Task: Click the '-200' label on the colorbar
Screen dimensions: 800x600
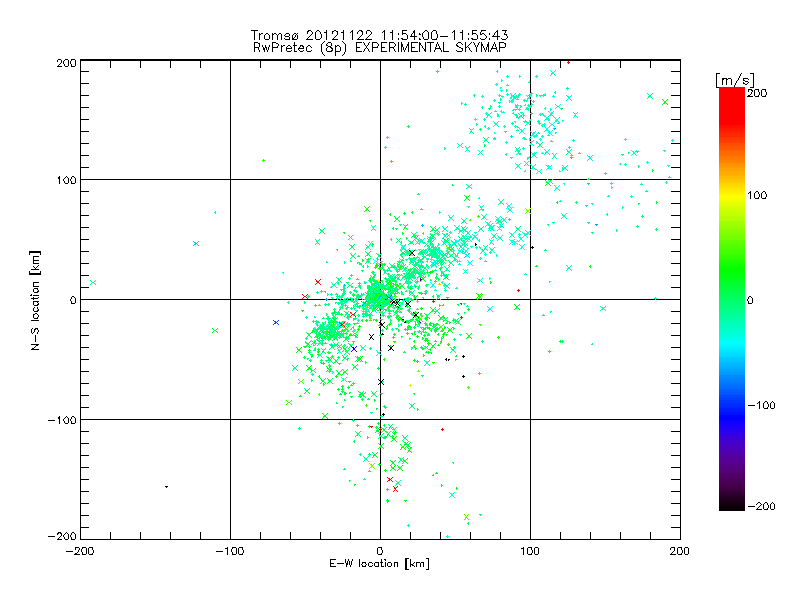Action: pyautogui.click(x=761, y=506)
